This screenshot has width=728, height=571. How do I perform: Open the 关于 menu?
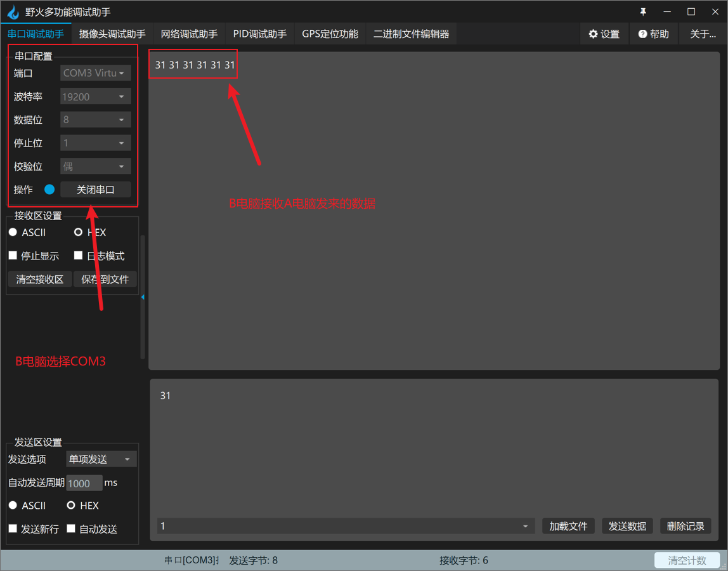tap(703, 34)
